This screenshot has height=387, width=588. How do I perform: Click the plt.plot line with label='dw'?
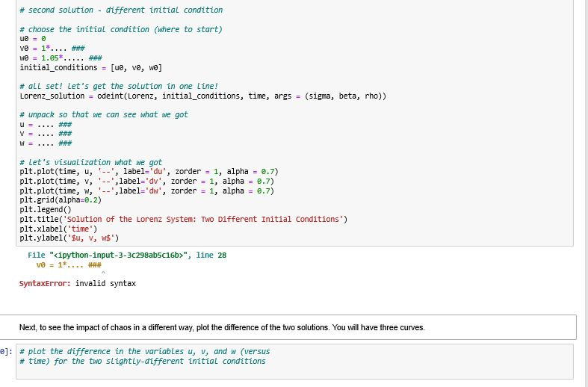[147, 191]
